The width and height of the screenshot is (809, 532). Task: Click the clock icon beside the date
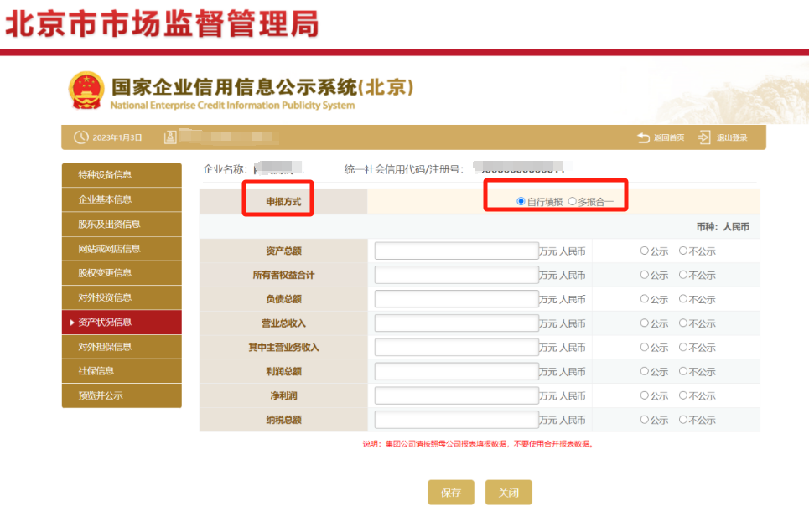click(81, 137)
